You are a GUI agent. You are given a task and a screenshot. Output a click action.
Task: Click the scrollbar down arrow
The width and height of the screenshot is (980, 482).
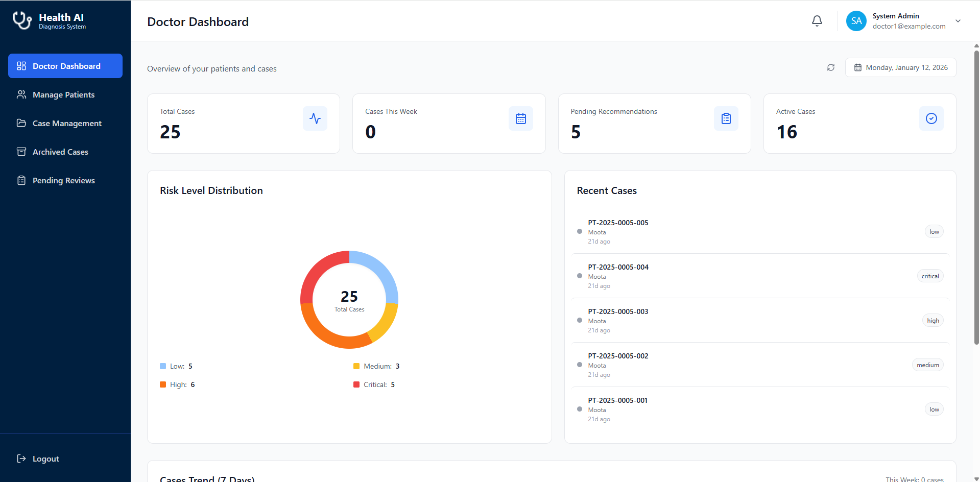(x=976, y=478)
